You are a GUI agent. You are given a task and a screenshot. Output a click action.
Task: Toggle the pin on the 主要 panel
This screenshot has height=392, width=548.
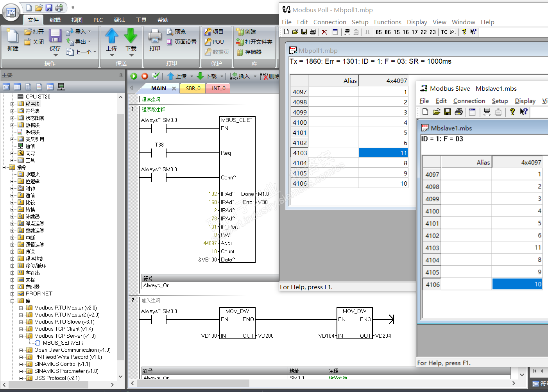pyautogui.click(x=121, y=75)
